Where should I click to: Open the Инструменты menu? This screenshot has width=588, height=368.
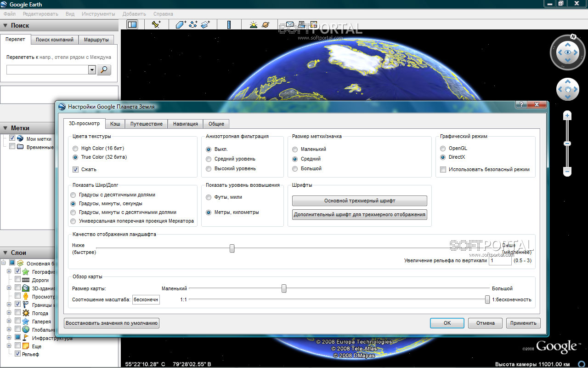point(98,14)
